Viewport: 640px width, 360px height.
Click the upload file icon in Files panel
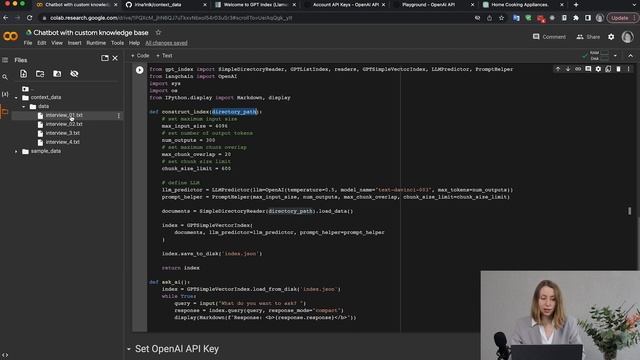coord(23,74)
